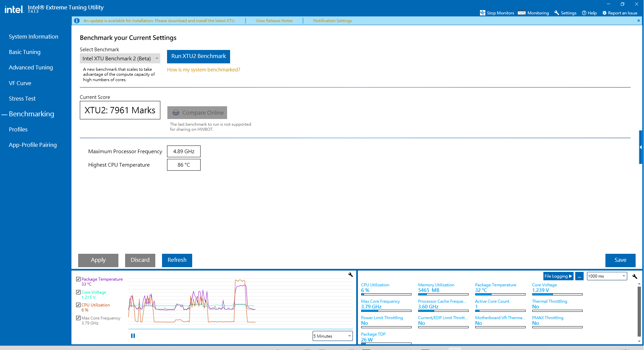Screen dimensions: 644x350
Task: Click the Refresh button
Action: [x=177, y=260]
